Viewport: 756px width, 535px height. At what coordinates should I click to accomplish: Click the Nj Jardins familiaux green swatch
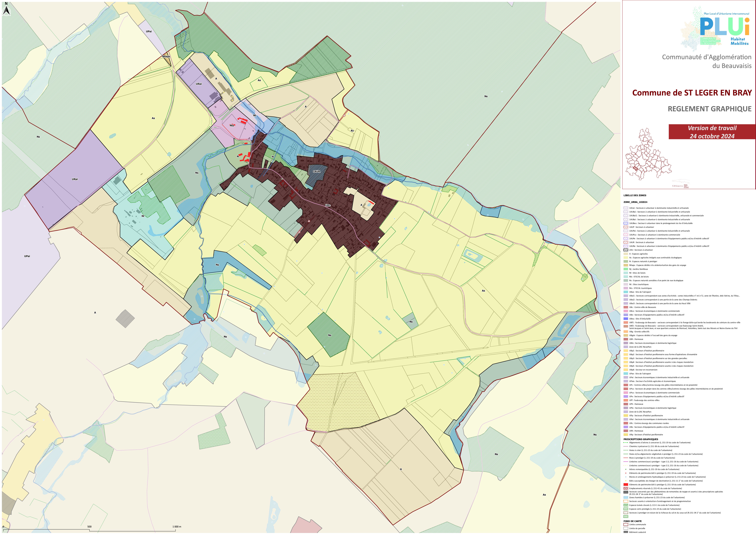click(x=626, y=269)
